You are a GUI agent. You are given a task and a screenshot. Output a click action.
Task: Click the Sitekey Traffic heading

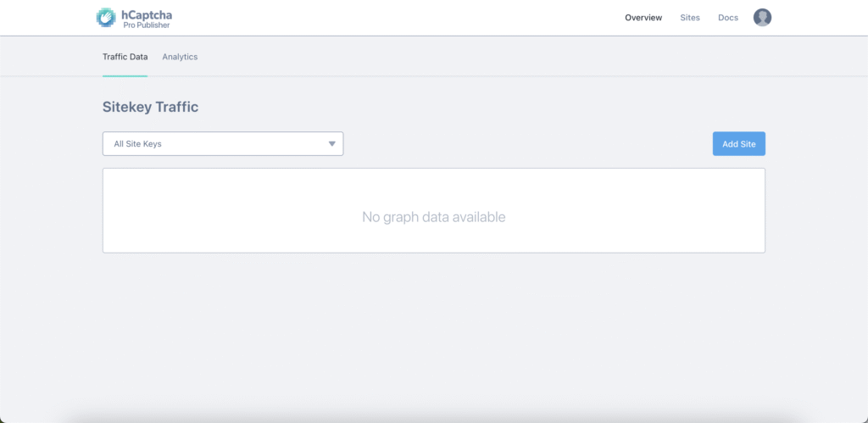(x=150, y=107)
